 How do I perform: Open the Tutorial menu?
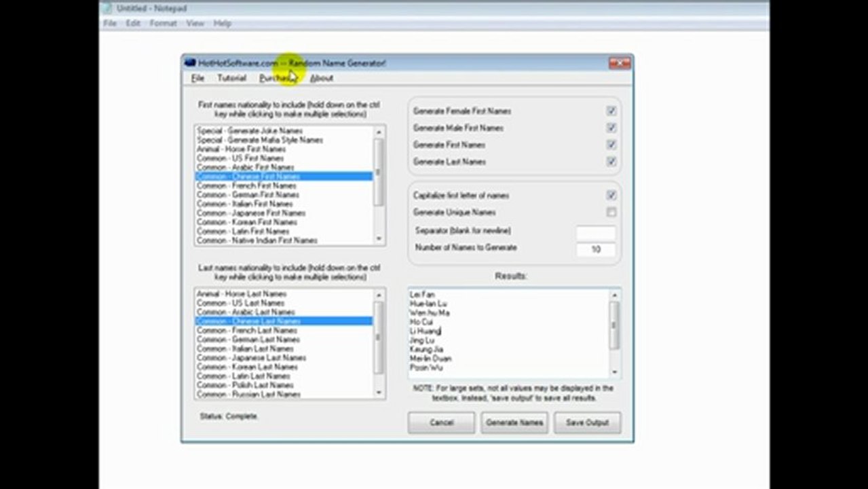pos(231,78)
